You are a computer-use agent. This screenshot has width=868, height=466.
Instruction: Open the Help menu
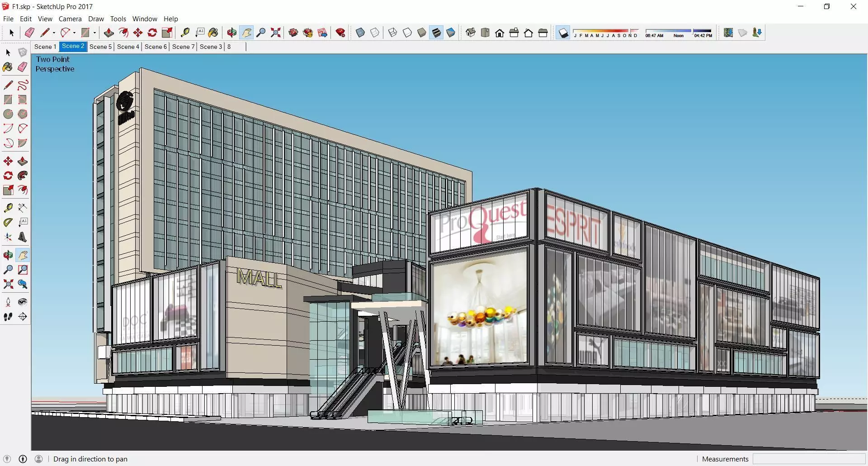(171, 19)
